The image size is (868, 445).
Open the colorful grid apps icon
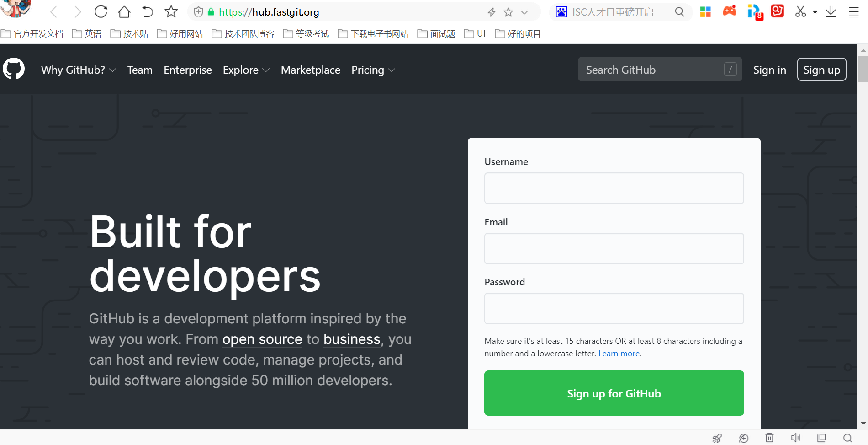pos(705,12)
